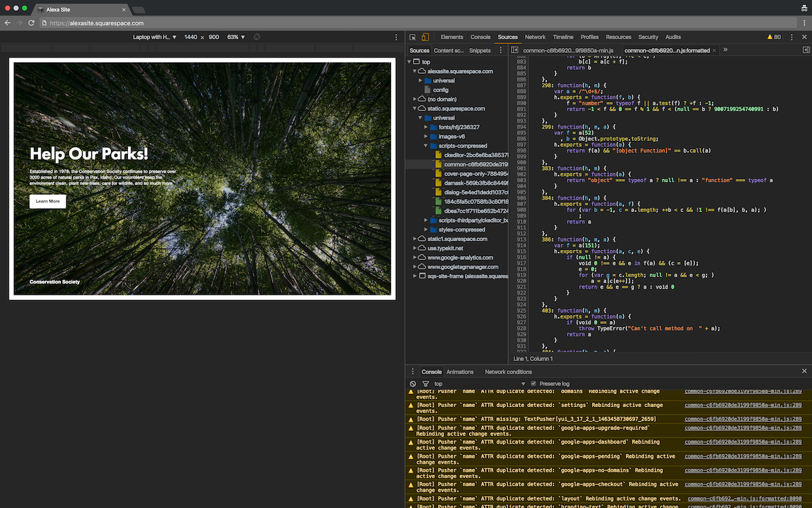
Task: Open the console context dropdown showing top
Action: click(474, 383)
